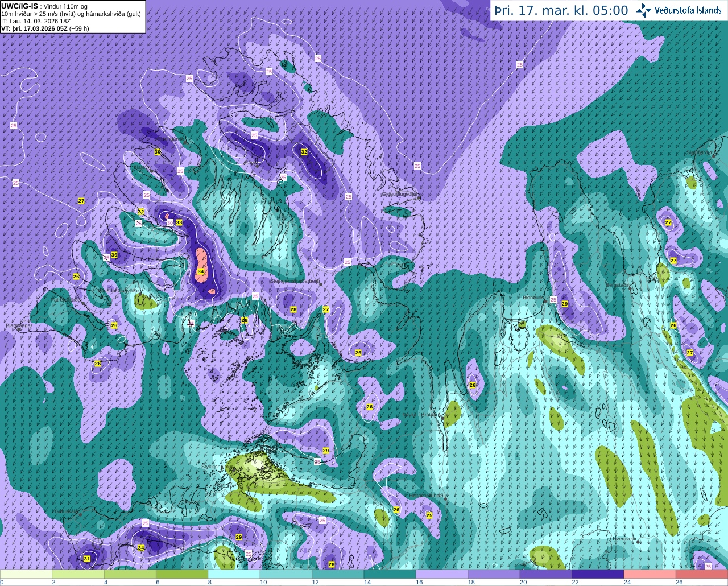
Task: Click the initial time line IT: Lau. 14. 03. 2026 18Z
Action: (x=36, y=21)
